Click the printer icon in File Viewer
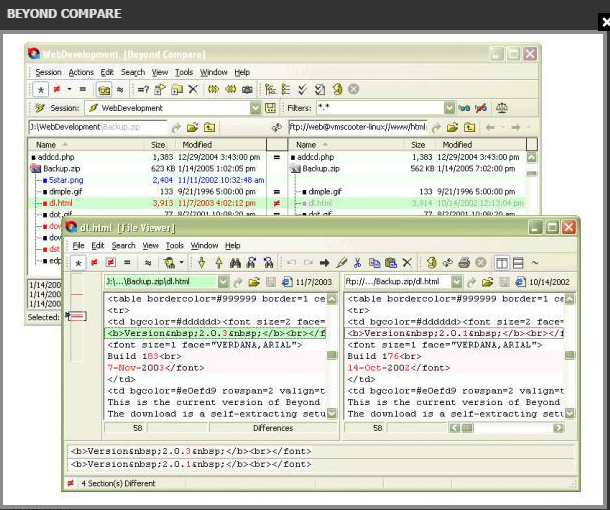 tap(464, 263)
